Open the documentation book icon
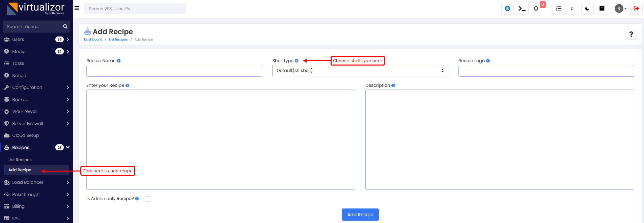The width and height of the screenshot is (644, 223). coord(602,9)
